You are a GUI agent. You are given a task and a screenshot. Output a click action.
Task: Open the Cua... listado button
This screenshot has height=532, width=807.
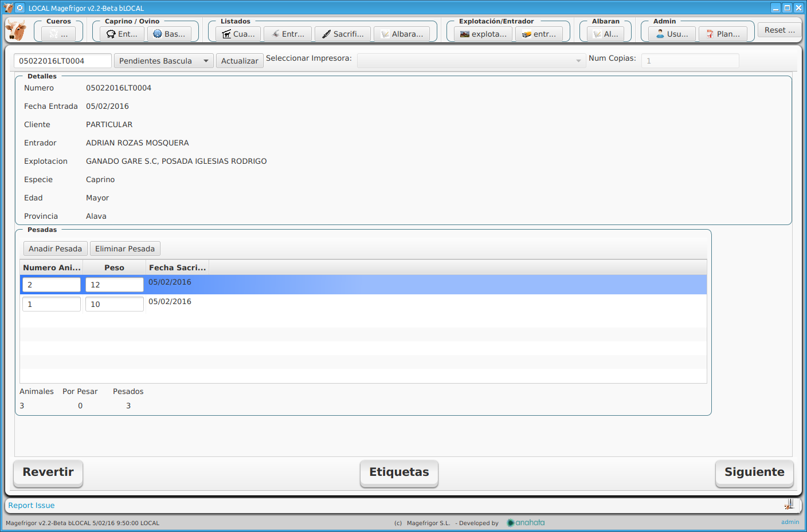coord(238,34)
